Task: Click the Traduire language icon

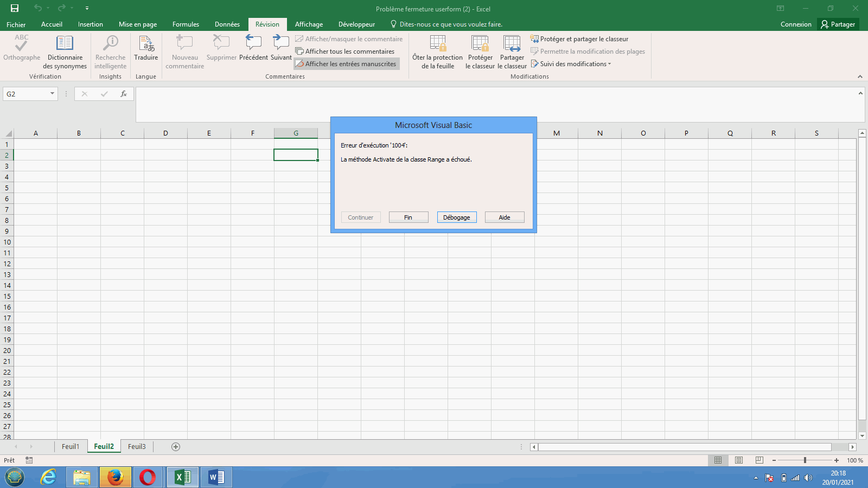Action: (x=146, y=43)
